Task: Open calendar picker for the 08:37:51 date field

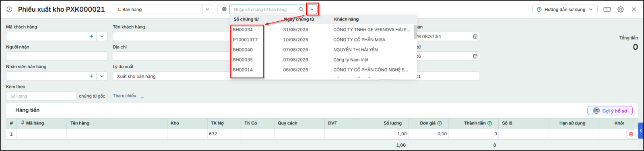Action: [x=475, y=37]
